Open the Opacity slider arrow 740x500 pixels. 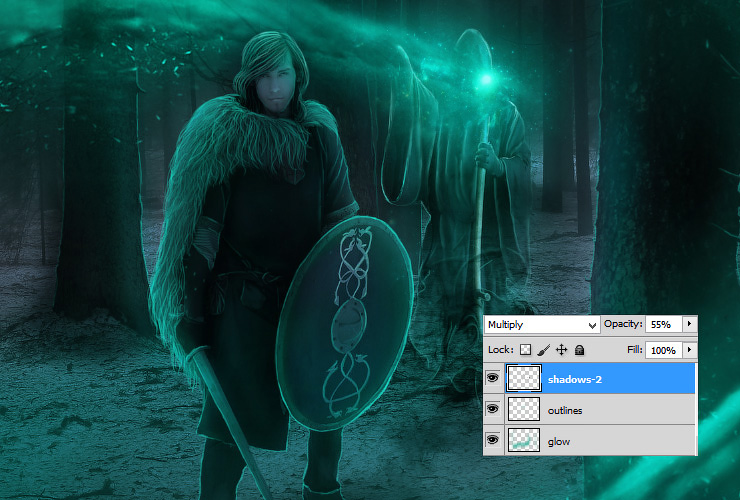[x=690, y=324]
